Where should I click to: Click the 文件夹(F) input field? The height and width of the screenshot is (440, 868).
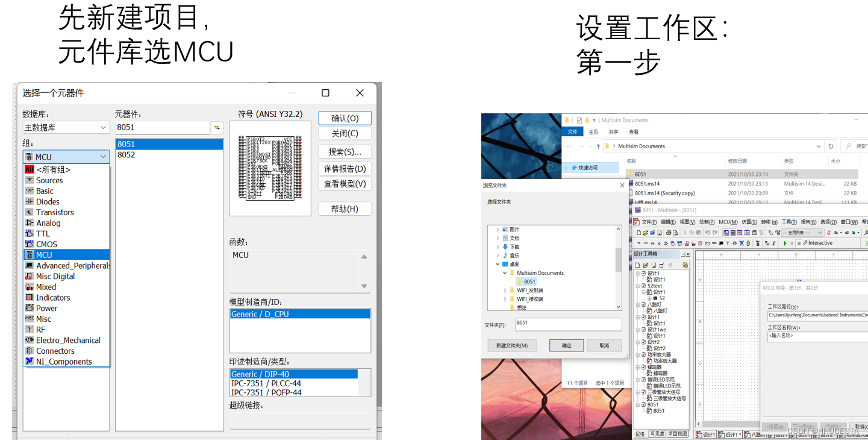click(568, 324)
